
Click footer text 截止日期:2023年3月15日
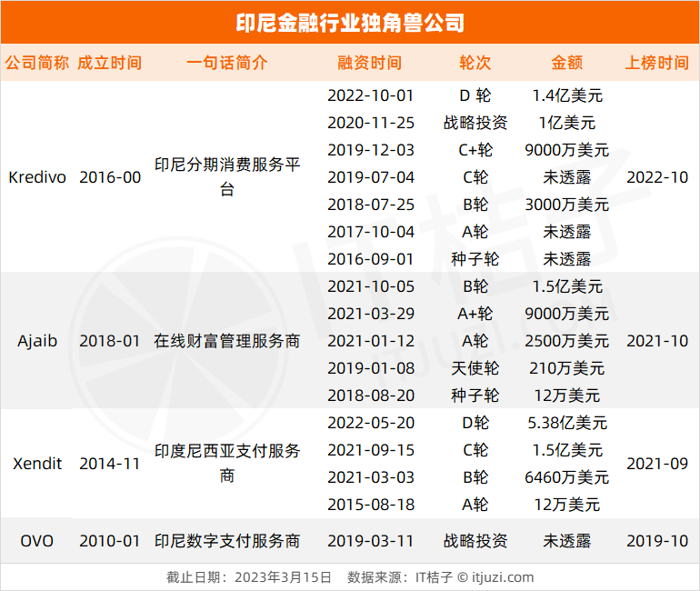click(x=249, y=577)
